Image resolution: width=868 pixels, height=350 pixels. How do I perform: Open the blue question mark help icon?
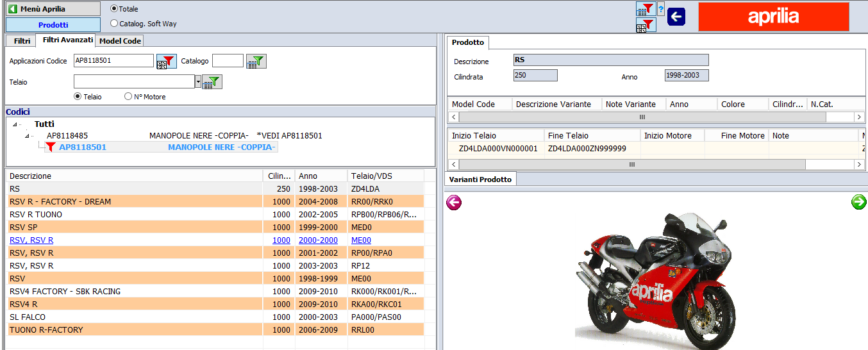(x=661, y=8)
